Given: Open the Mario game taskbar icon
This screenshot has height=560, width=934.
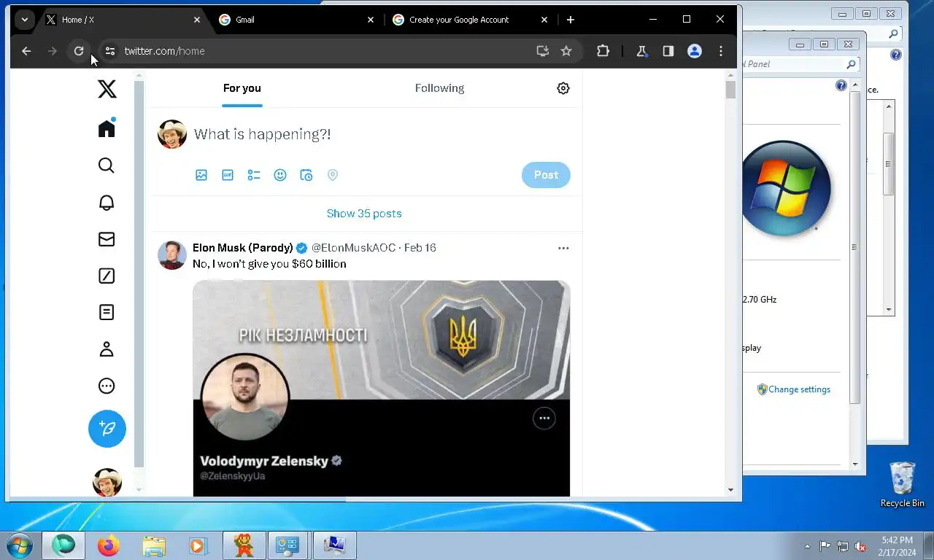Looking at the screenshot, I should pos(244,545).
